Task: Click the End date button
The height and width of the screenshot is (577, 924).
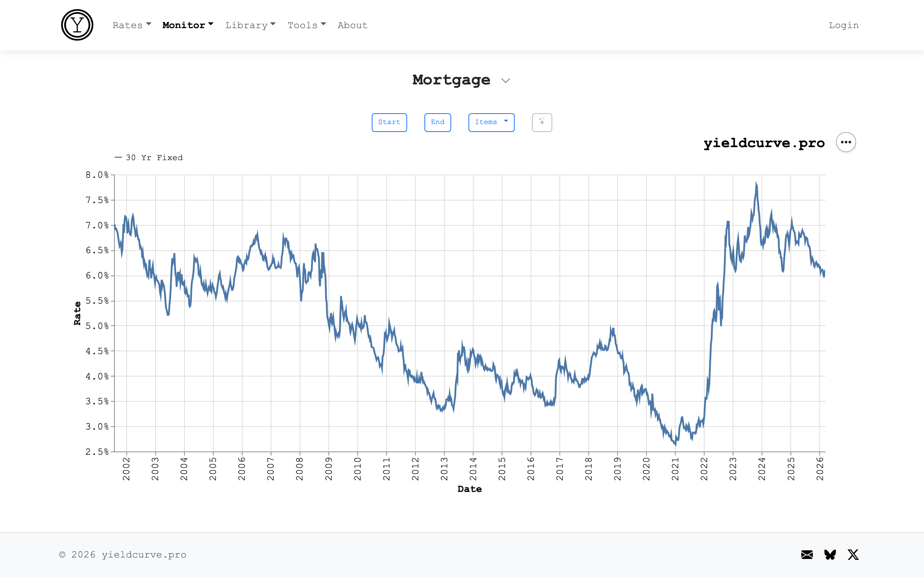Action: (437, 122)
